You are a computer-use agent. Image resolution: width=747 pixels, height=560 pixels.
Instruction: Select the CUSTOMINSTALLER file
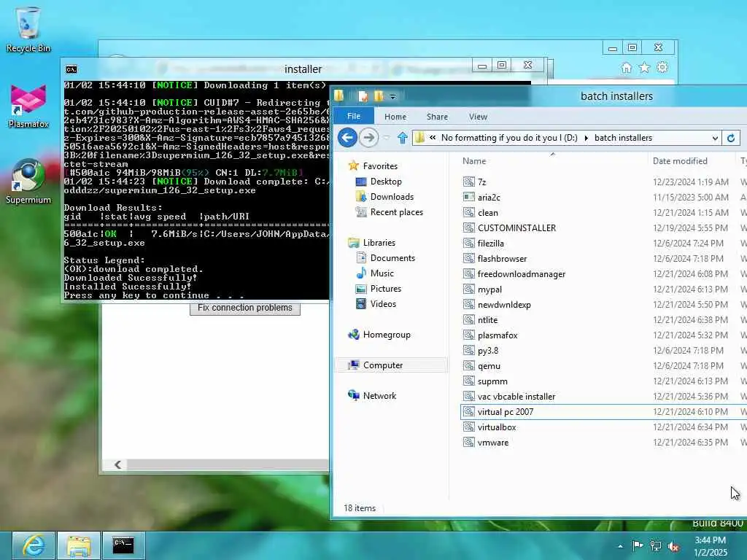click(x=516, y=228)
